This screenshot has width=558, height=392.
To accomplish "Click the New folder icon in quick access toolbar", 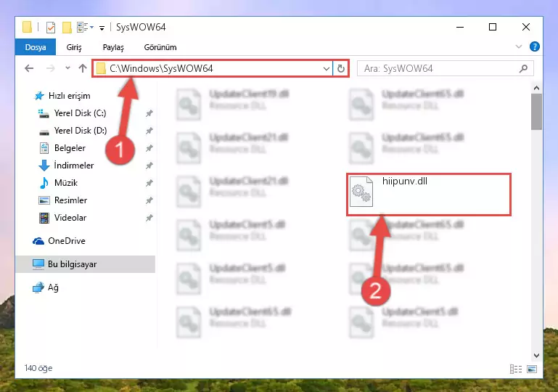I will 67,28.
